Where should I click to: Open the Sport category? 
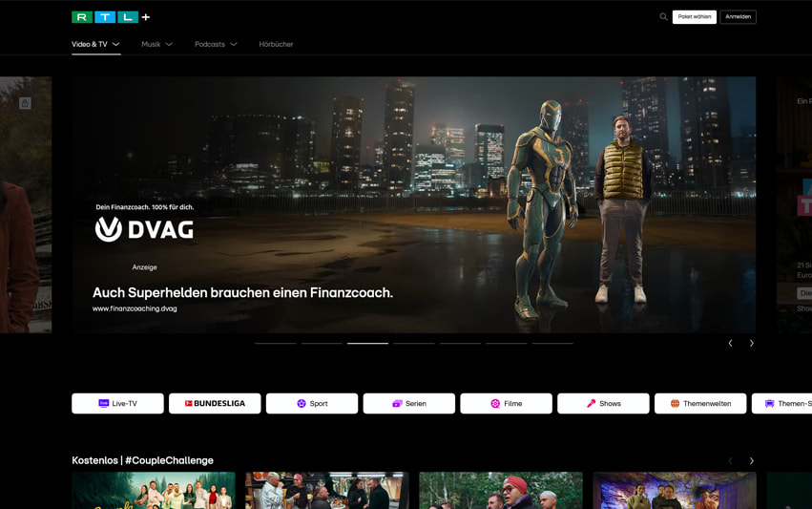click(312, 403)
